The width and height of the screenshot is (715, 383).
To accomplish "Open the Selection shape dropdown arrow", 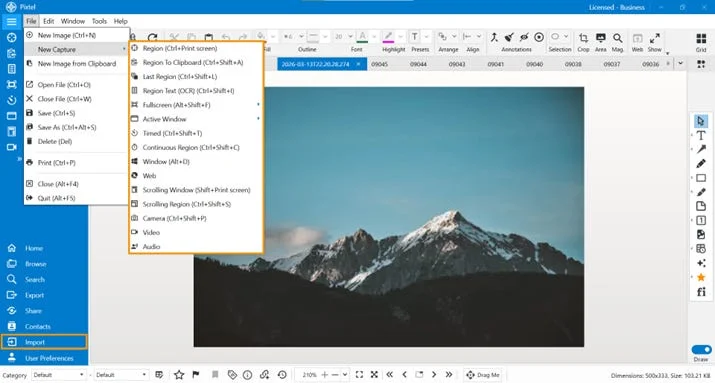I will point(566,37).
